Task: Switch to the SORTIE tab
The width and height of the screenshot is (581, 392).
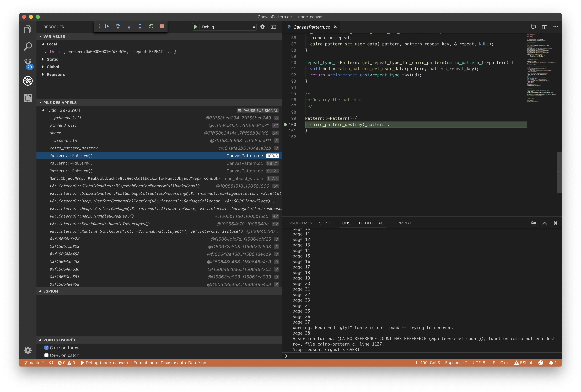Action: [x=326, y=223]
